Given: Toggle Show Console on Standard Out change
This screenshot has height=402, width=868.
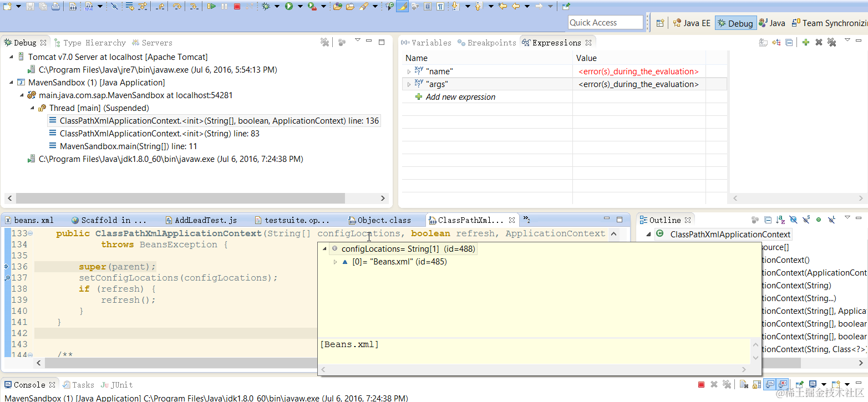Looking at the screenshot, I should (770, 384).
